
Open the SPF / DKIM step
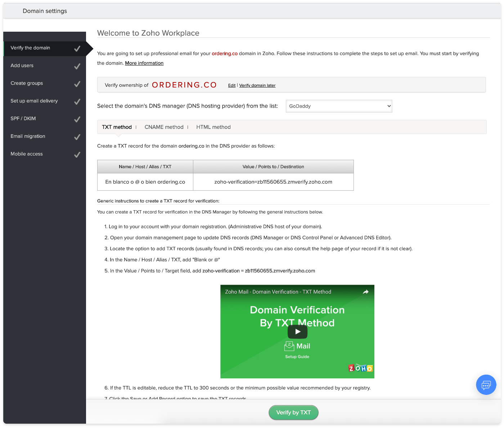(x=45, y=118)
